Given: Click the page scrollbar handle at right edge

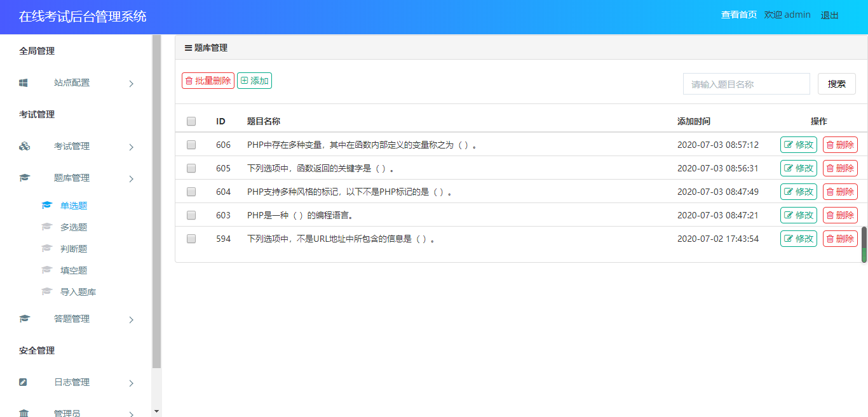Looking at the screenshot, I should 864,244.
